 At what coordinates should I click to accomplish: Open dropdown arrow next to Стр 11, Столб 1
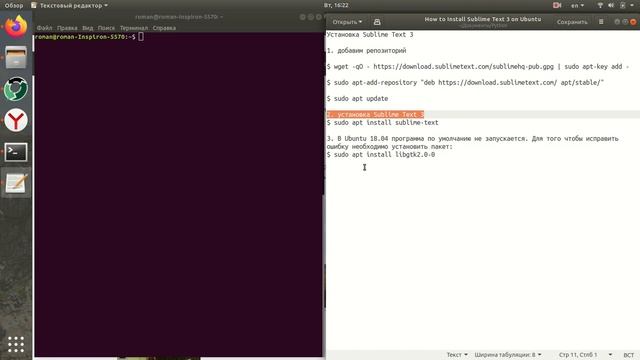tap(610, 355)
